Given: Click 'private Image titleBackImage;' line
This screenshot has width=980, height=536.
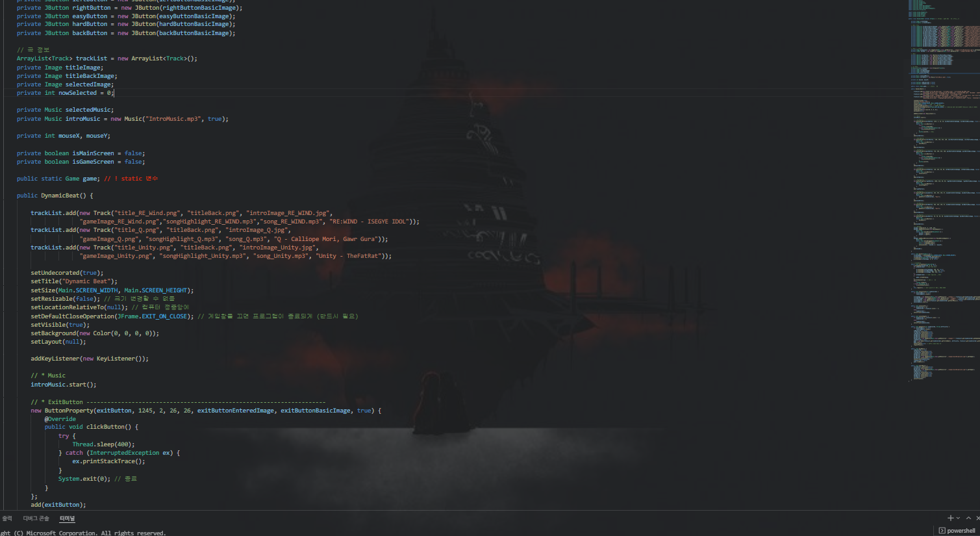Looking at the screenshot, I should click(67, 76).
